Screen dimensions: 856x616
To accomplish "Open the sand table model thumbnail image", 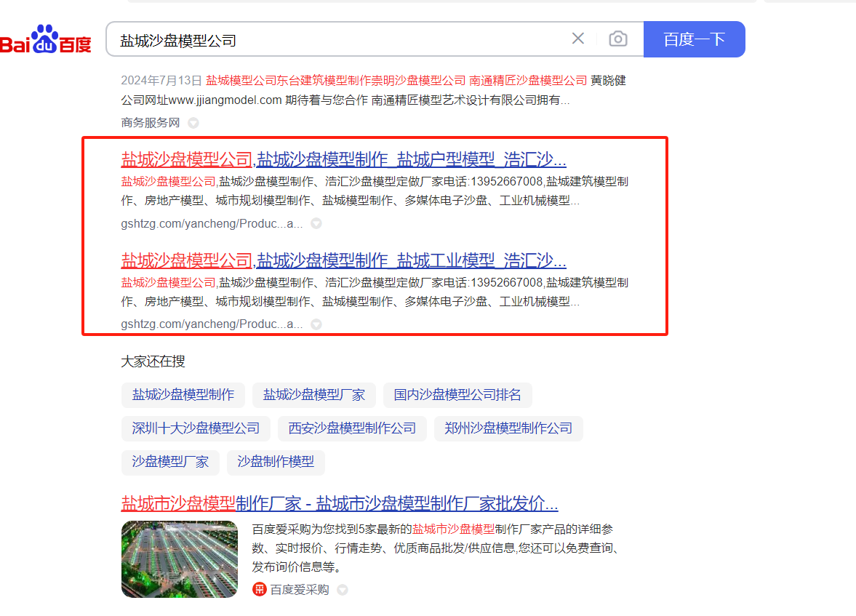I will (180, 559).
